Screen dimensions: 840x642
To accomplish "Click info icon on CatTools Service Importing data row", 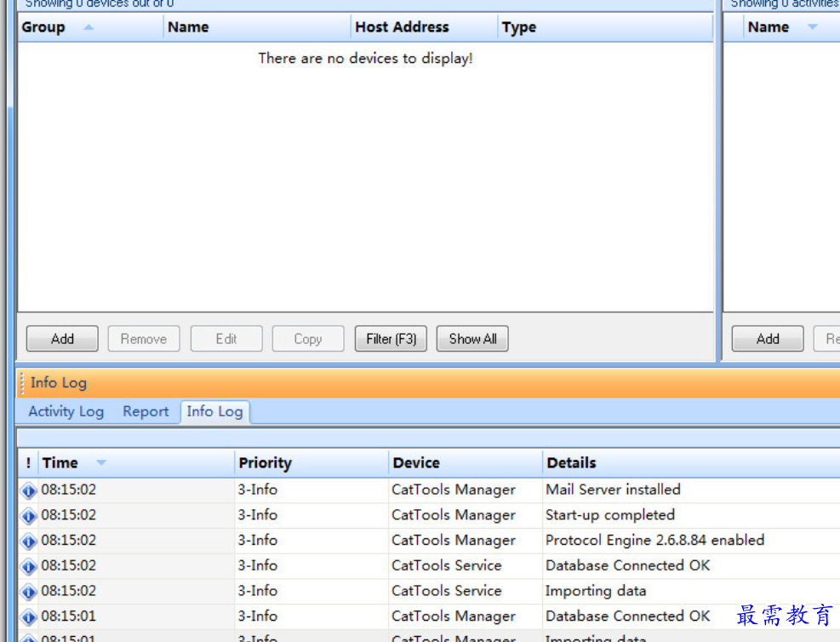I will [28, 591].
